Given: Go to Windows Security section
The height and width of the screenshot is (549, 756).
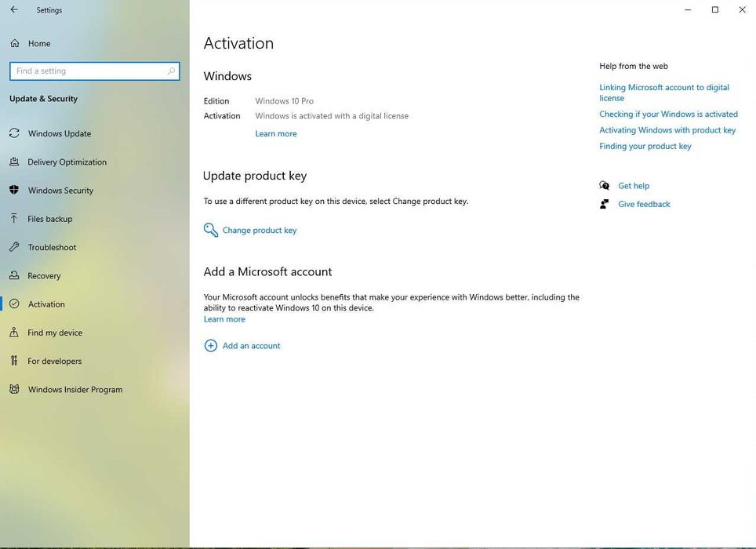Looking at the screenshot, I should (x=94, y=191).
